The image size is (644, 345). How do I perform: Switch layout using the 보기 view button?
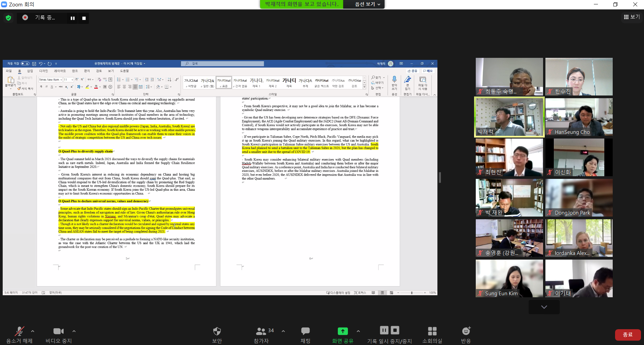632,17
